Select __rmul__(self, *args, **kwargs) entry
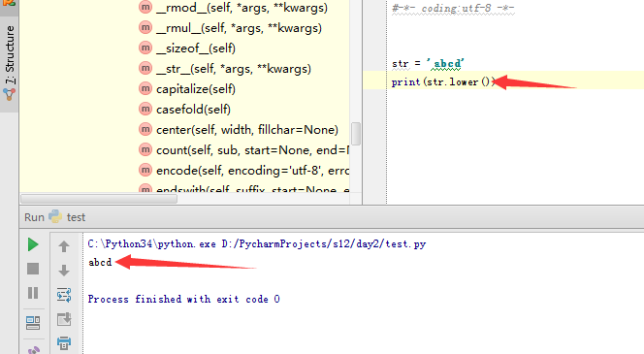The image size is (644, 354). tap(239, 28)
